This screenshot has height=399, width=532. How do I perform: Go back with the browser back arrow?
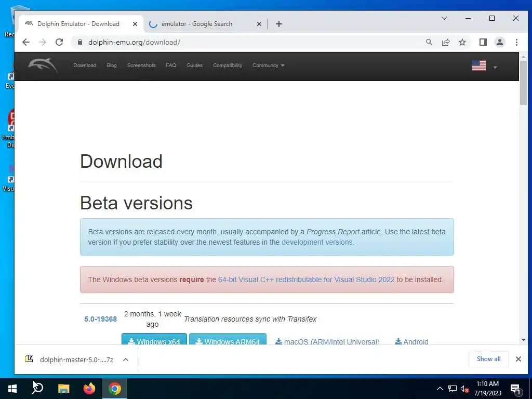(x=26, y=42)
